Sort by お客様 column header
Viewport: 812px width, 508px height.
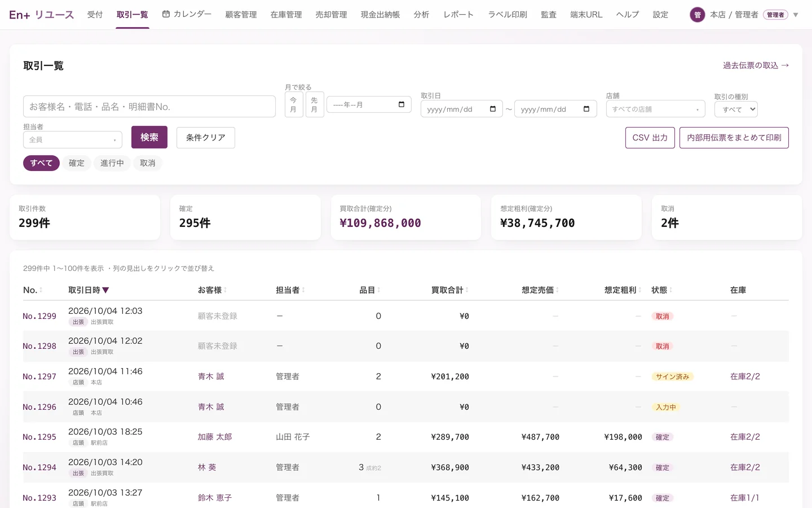(x=212, y=290)
